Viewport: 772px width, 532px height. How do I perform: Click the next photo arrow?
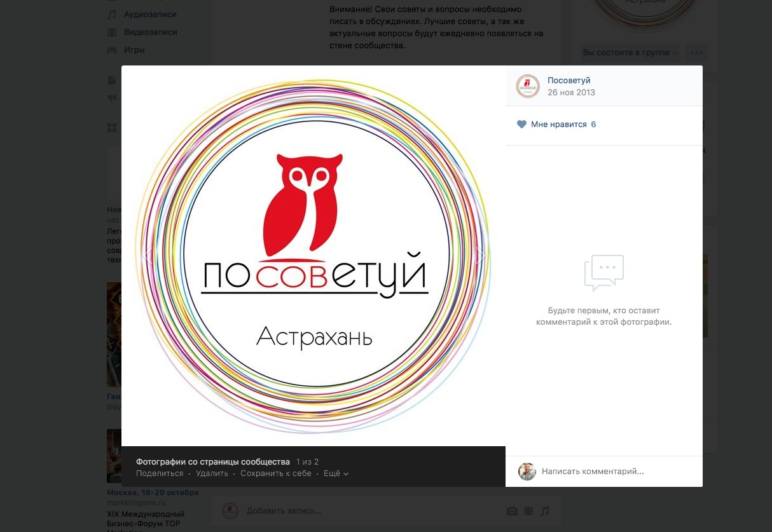(x=481, y=255)
